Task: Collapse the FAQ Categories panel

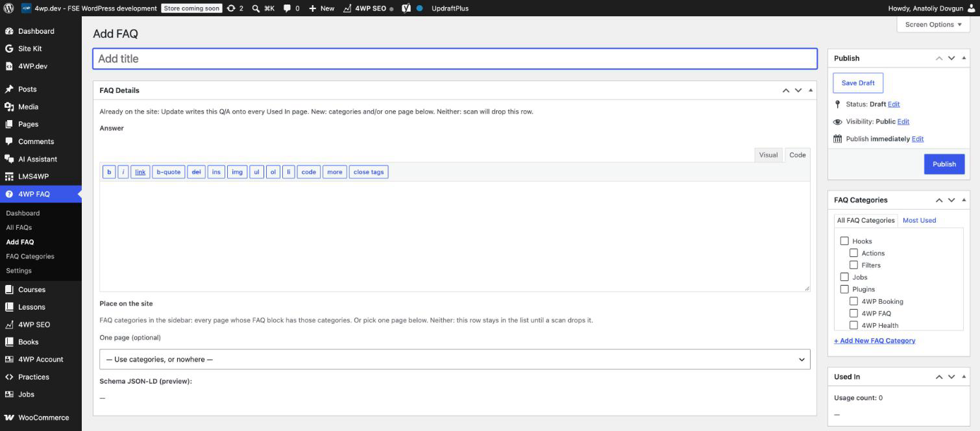Action: pyautogui.click(x=964, y=200)
